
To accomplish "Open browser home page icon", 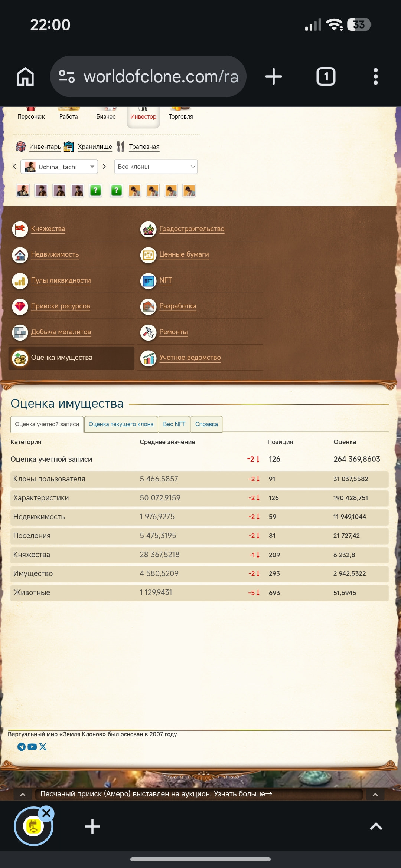I will coord(25,77).
